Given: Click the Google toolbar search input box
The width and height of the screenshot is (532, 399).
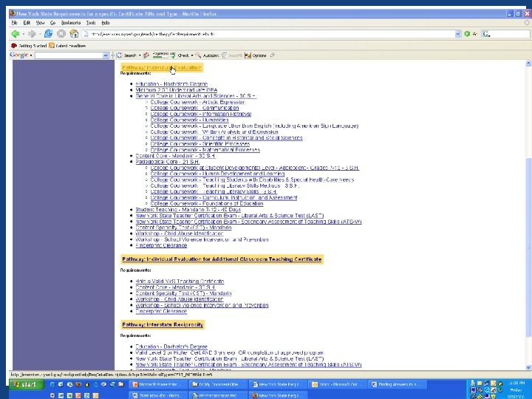Looking at the screenshot, I should coord(69,55).
